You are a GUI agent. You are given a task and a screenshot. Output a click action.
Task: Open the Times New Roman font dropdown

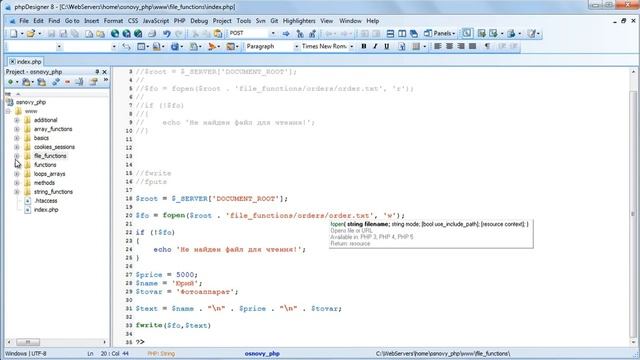pyautogui.click(x=351, y=47)
